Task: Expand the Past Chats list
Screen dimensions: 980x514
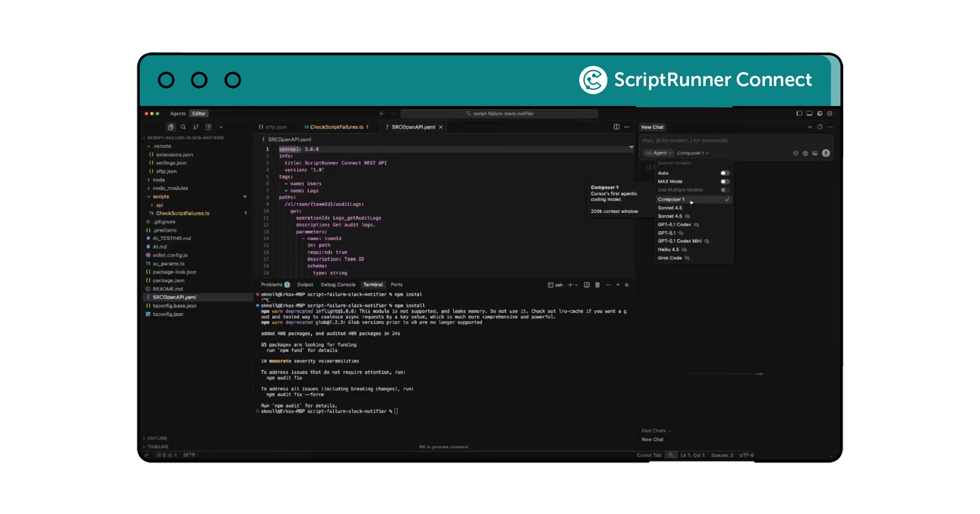Action: coord(656,431)
